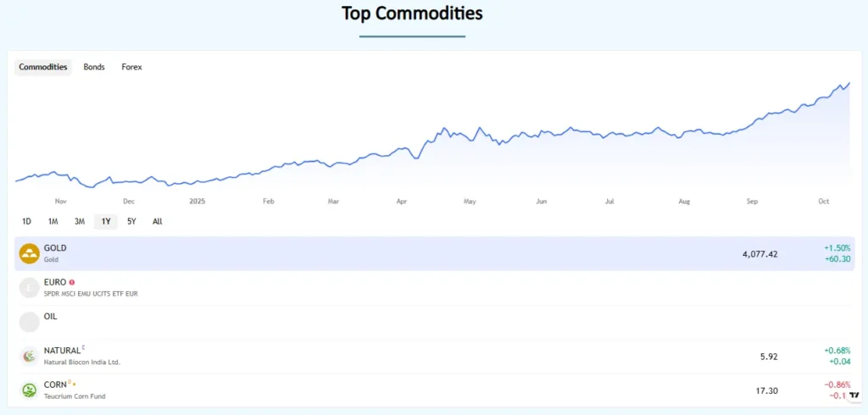Select the Commodities tab
Viewport: 868px width, 415px height.
43,67
